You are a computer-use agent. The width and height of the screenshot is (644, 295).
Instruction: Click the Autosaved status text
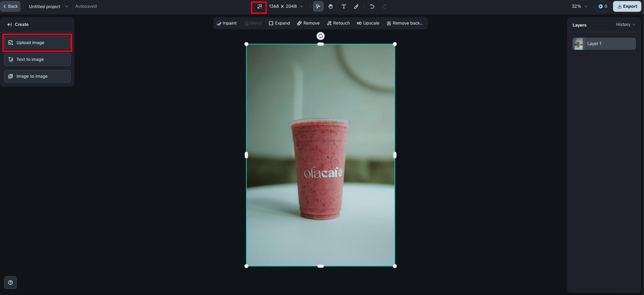coord(86,7)
